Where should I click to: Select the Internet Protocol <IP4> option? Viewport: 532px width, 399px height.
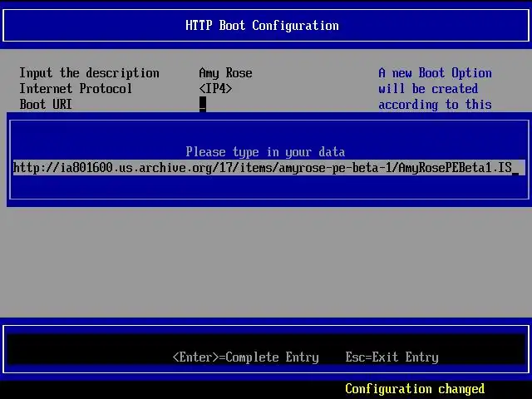[215, 89]
